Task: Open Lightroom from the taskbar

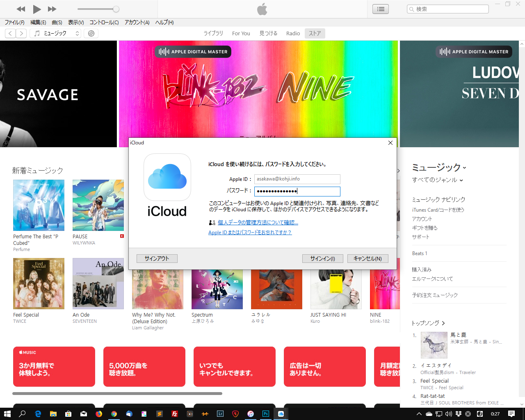Action: [x=220, y=414]
